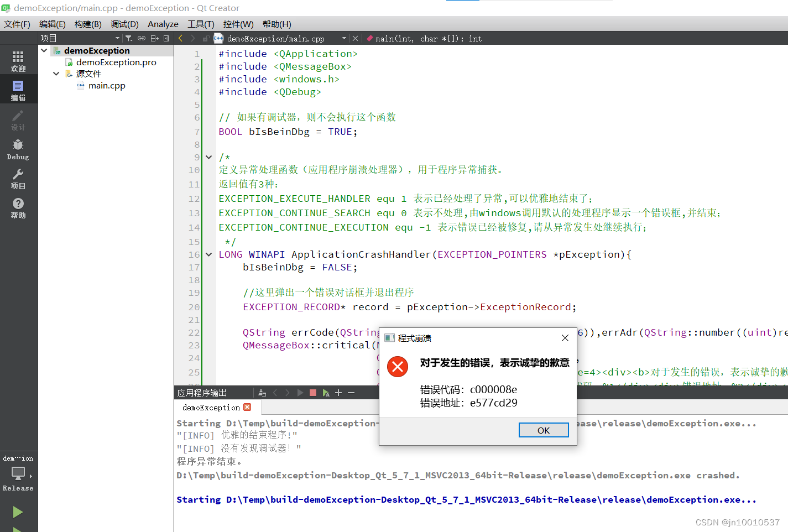This screenshot has height=532, width=788.
Task: Open the open-documents dropdown beside main.cpp
Action: click(x=344, y=39)
